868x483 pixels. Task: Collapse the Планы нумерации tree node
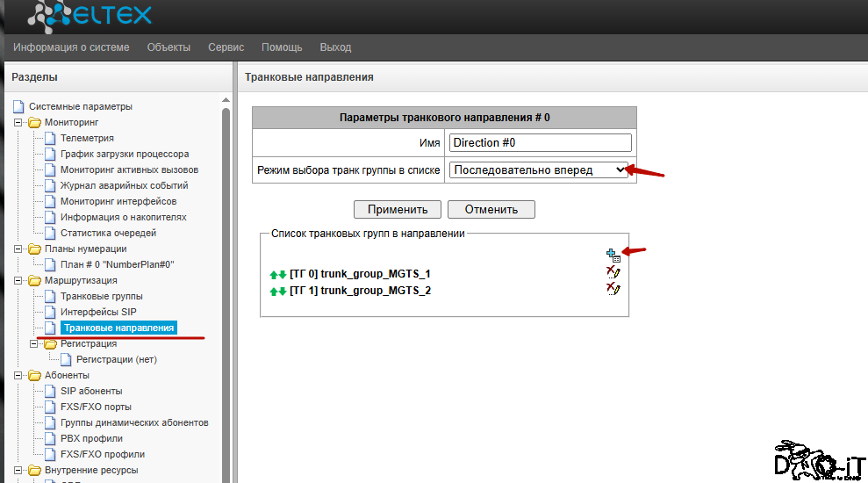[18, 249]
